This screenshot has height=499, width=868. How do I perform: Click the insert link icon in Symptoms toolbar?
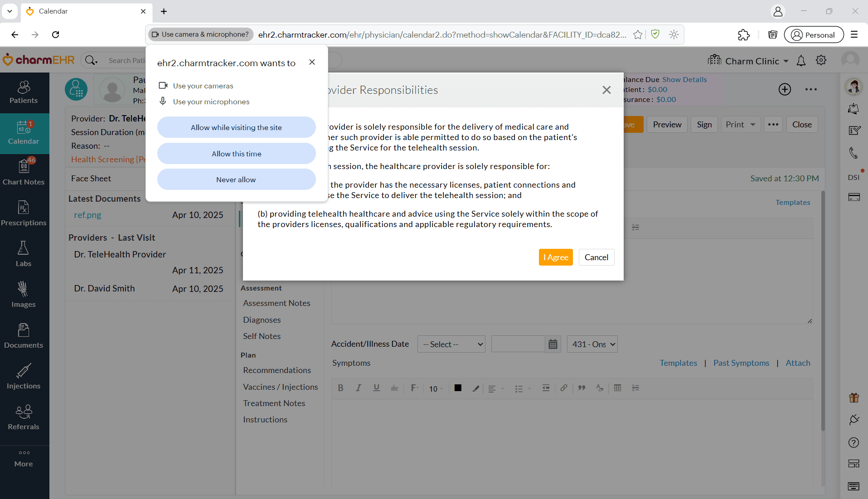(x=563, y=388)
